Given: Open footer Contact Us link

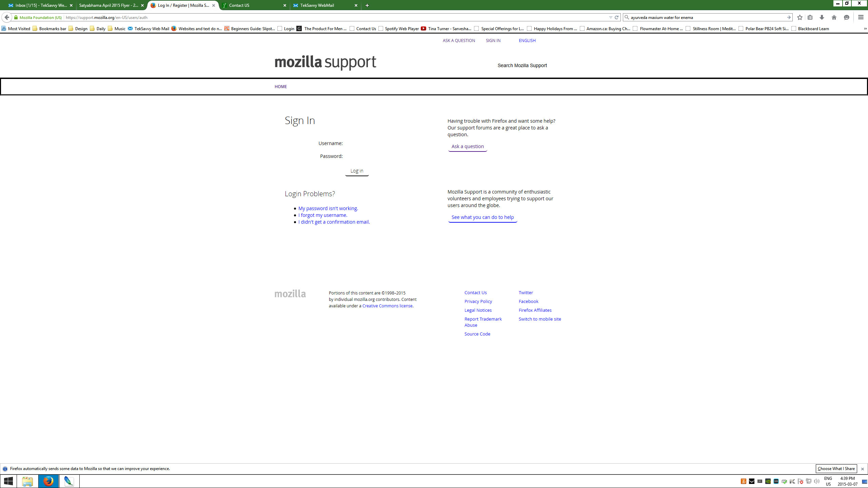Looking at the screenshot, I should coord(475,292).
